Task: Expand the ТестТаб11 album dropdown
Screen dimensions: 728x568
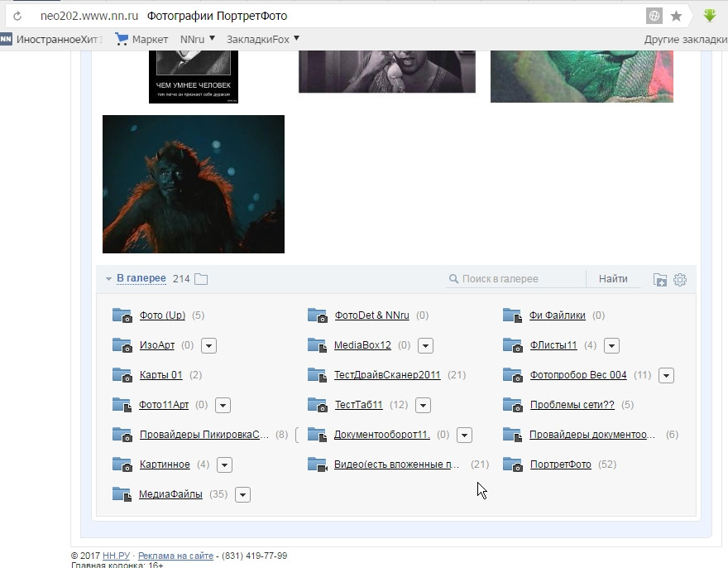Action: [423, 405]
